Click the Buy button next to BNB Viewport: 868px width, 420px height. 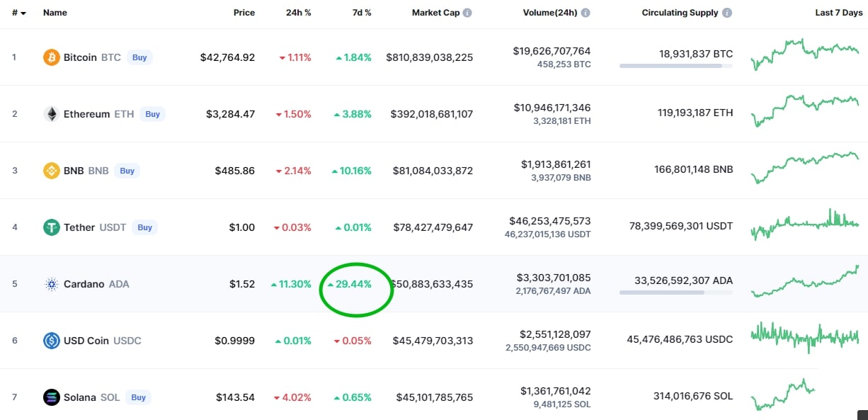(127, 171)
